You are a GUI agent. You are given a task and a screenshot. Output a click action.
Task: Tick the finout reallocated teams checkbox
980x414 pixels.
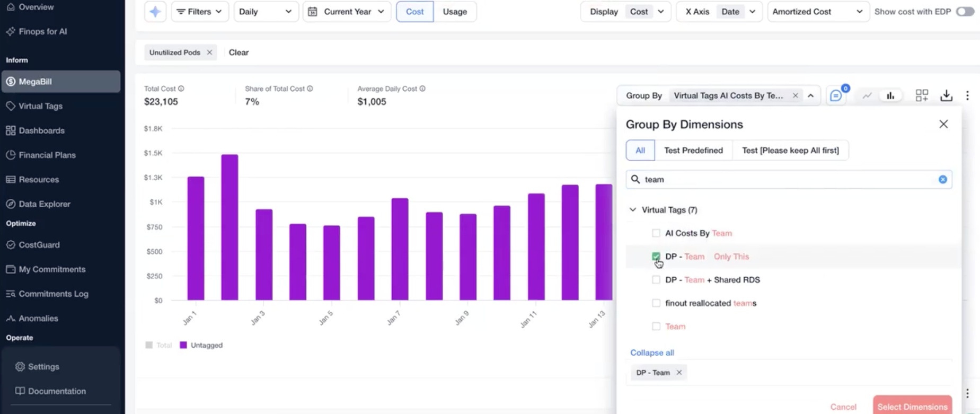[x=656, y=303]
